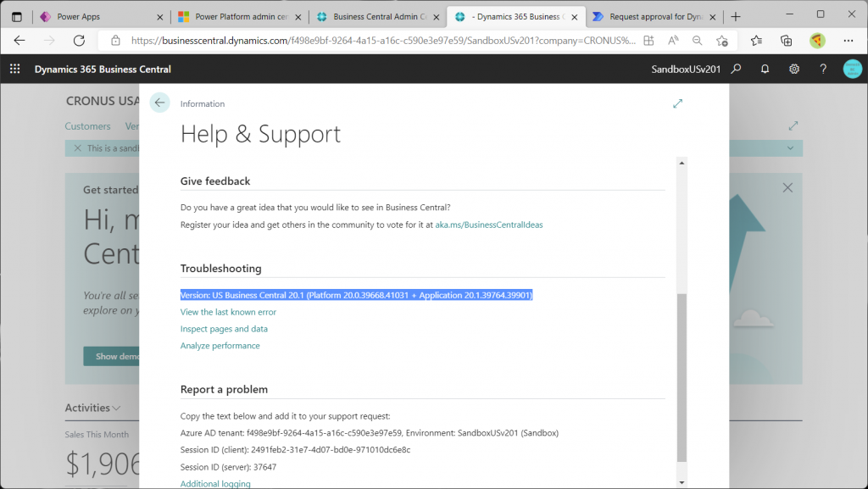This screenshot has height=489, width=868.
Task: Switch to the Power Apps tab
Action: click(x=103, y=17)
